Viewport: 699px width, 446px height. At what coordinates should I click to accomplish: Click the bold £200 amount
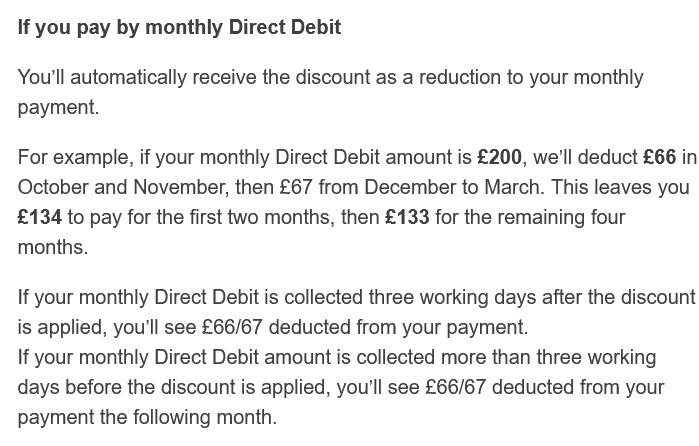499,157
